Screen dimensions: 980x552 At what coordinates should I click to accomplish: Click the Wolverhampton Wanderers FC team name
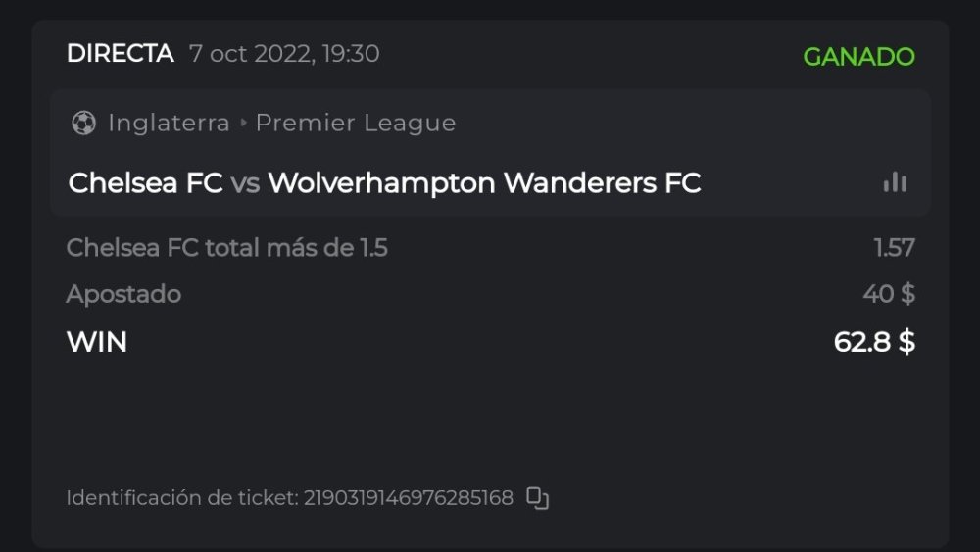pyautogui.click(x=484, y=183)
